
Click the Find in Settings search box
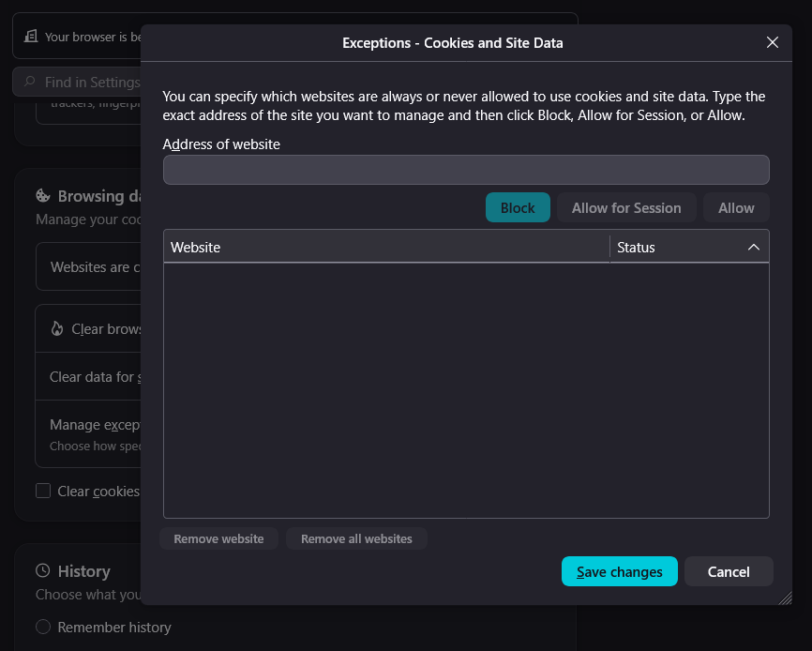tap(77, 82)
